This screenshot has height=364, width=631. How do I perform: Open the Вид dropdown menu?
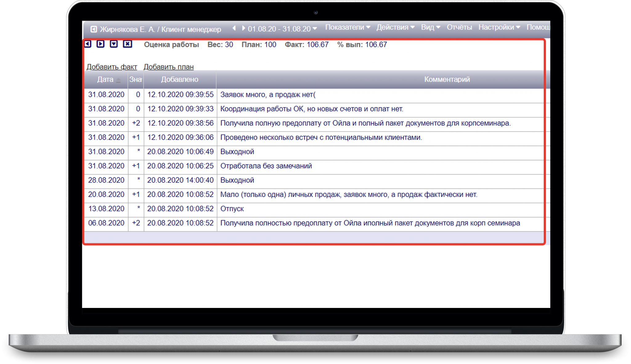click(x=430, y=27)
